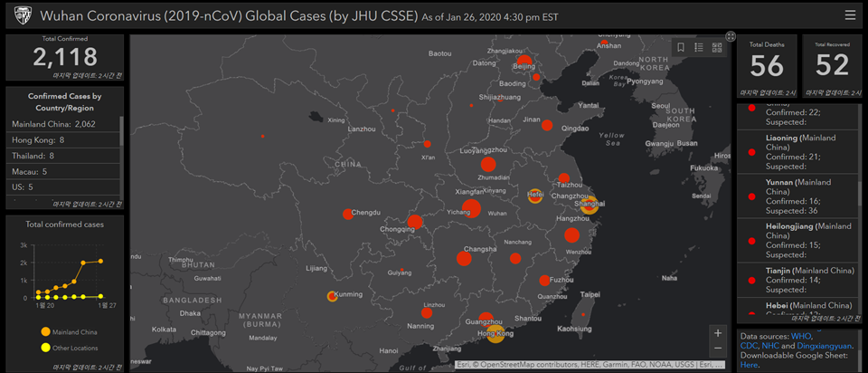
Task: Select the 'Hong Kong: 8' row
Action: click(x=63, y=140)
